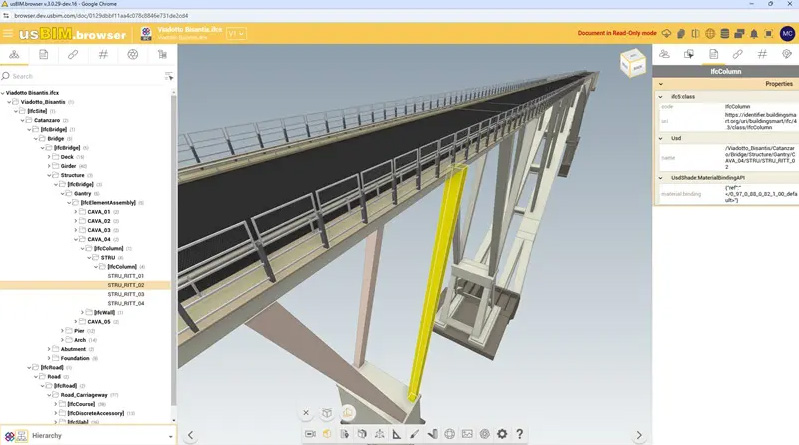Click the section cut tool icon
This screenshot has width=799, height=445.
pos(432,434)
